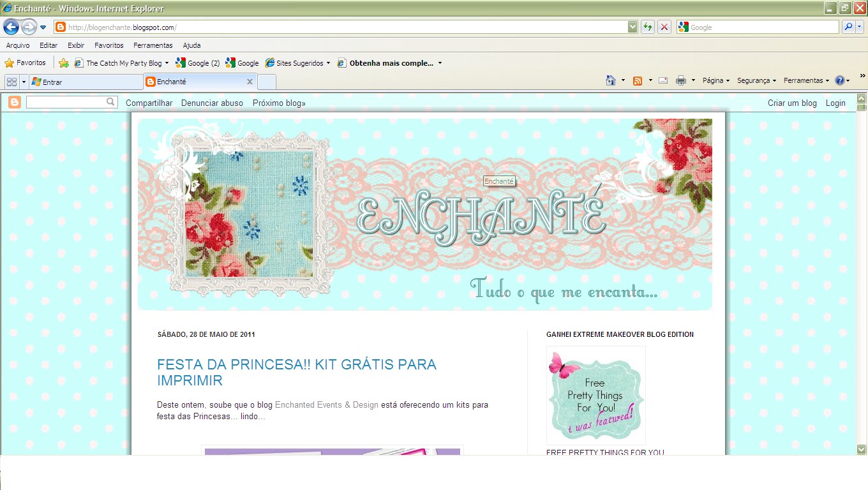Click the scroll down arrow of scrollbar
This screenshot has width=868, height=490.
(862, 450)
